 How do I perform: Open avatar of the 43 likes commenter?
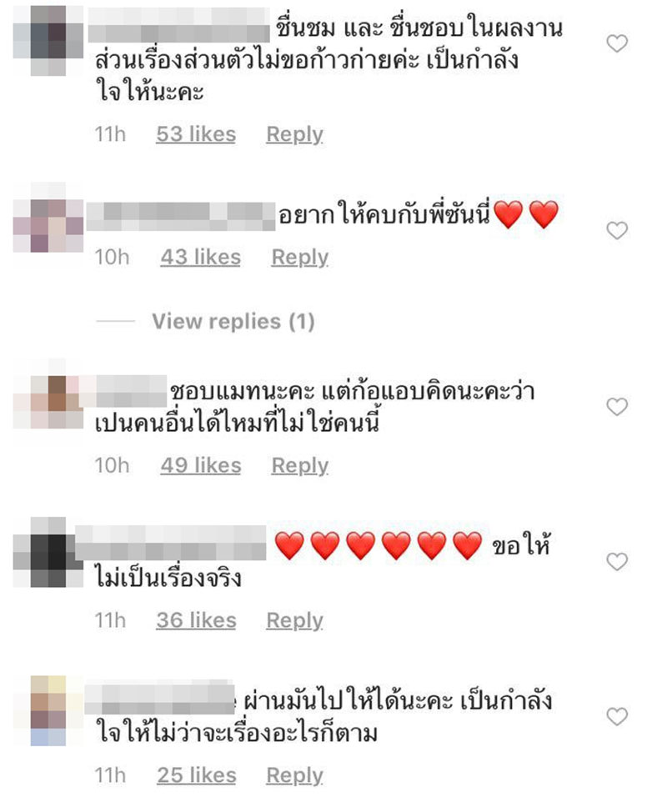(48, 217)
